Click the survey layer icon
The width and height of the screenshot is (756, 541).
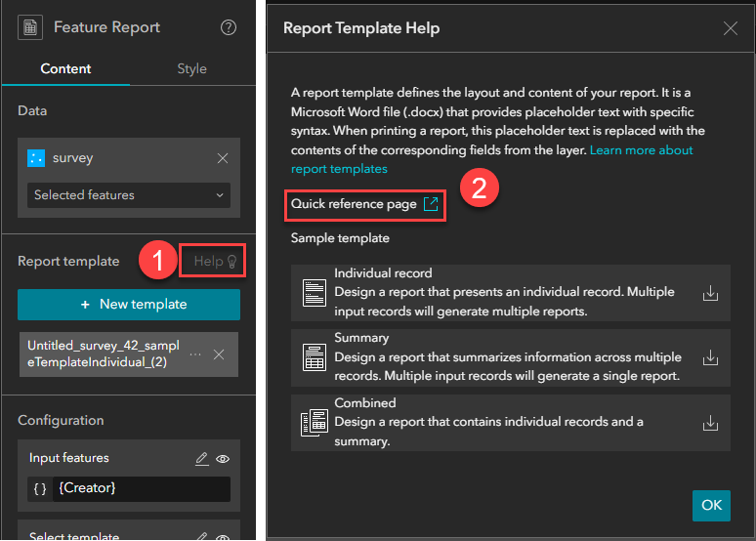pyautogui.click(x=36, y=158)
